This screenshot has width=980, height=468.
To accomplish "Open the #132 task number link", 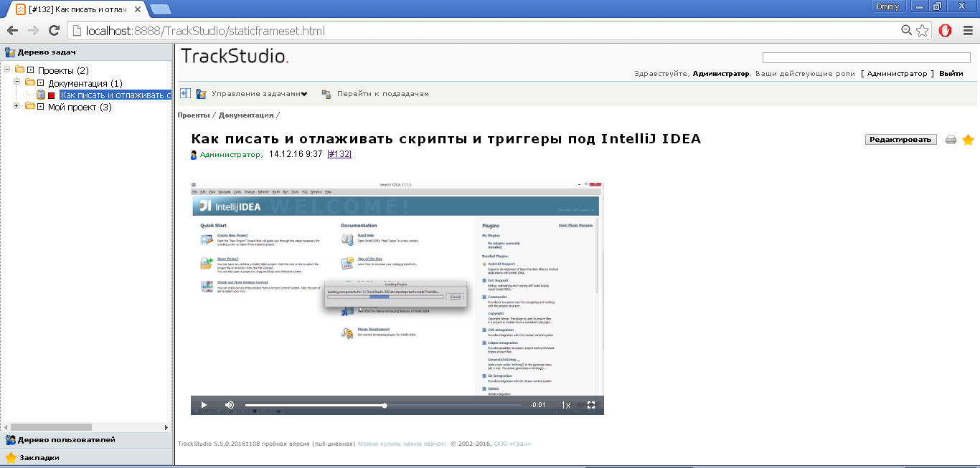I will (x=339, y=154).
